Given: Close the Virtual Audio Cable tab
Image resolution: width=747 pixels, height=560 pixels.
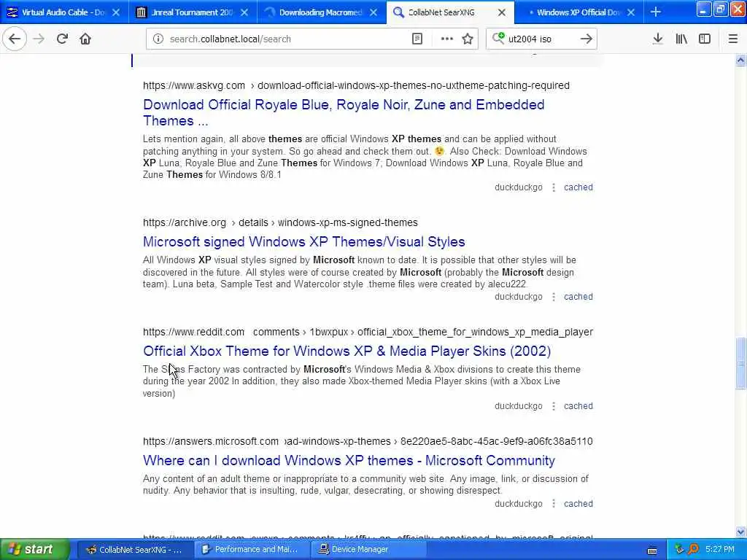Looking at the screenshot, I should coord(116,12).
